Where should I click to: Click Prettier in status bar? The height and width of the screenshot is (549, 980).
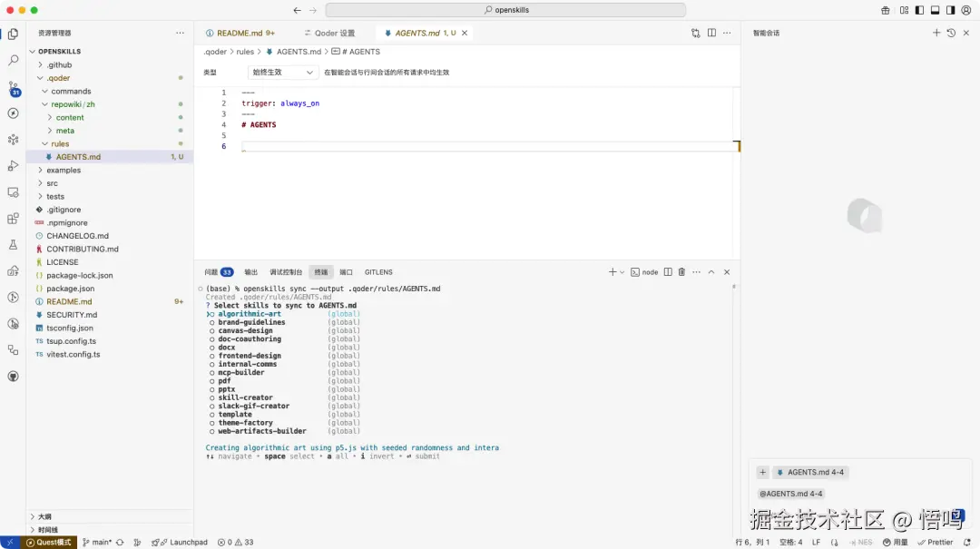coord(935,542)
